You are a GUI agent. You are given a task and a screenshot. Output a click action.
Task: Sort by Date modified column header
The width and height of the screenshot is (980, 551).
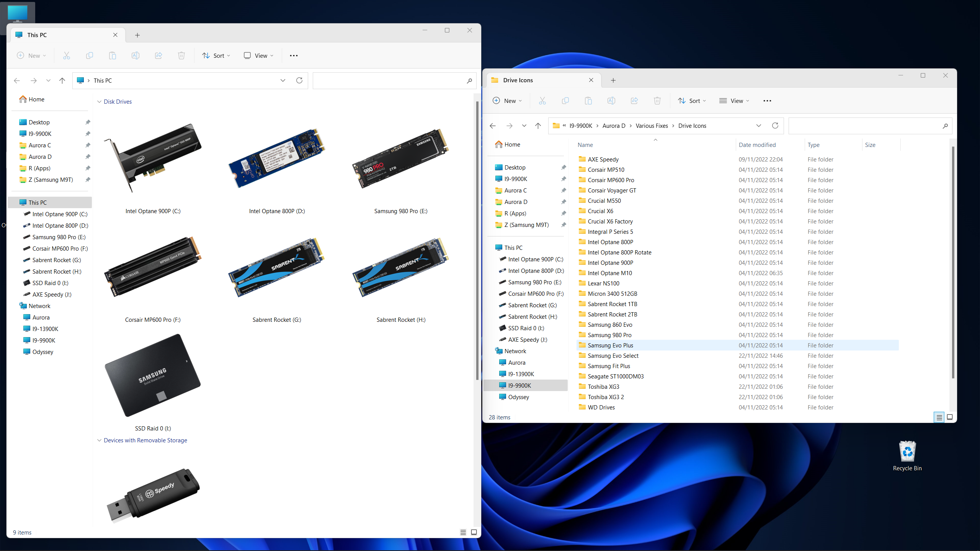pos(757,145)
